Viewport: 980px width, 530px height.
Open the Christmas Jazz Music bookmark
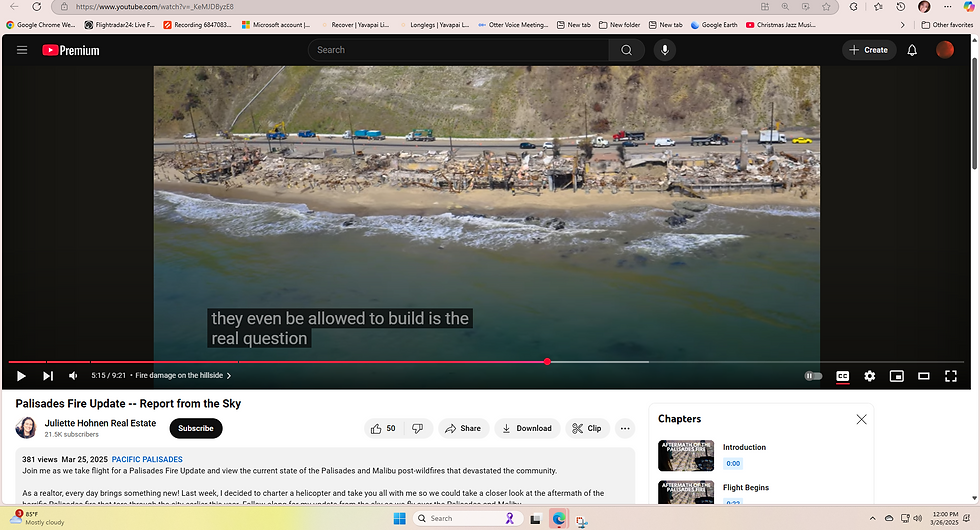click(781, 25)
